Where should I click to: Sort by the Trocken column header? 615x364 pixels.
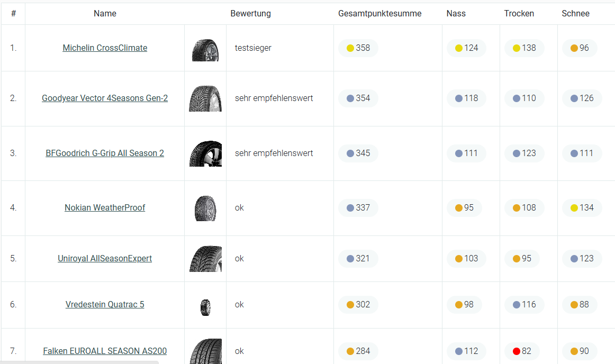[519, 13]
